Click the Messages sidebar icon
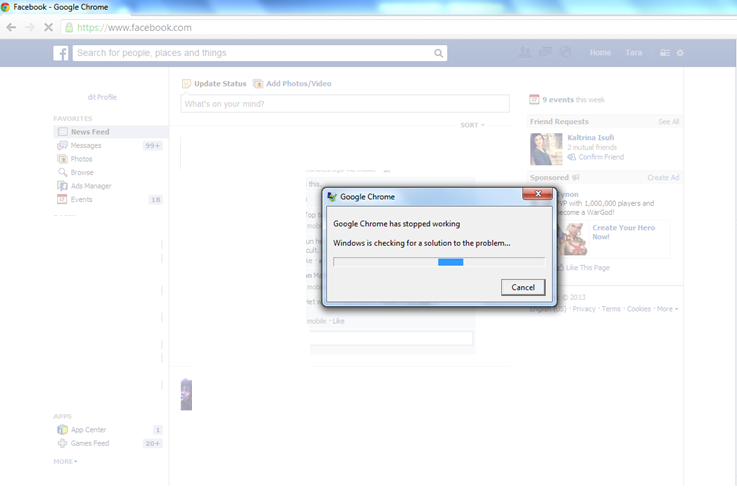 pyautogui.click(x=62, y=145)
